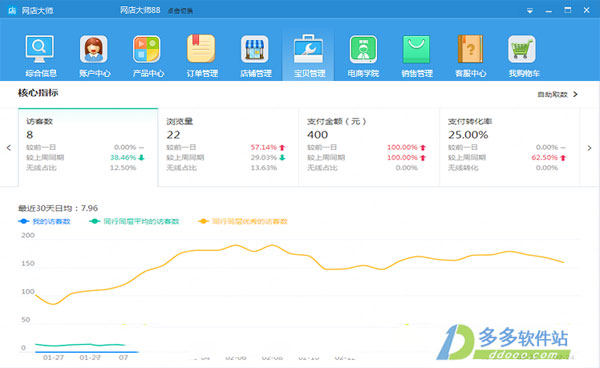Click the green average line in chart

point(80,345)
